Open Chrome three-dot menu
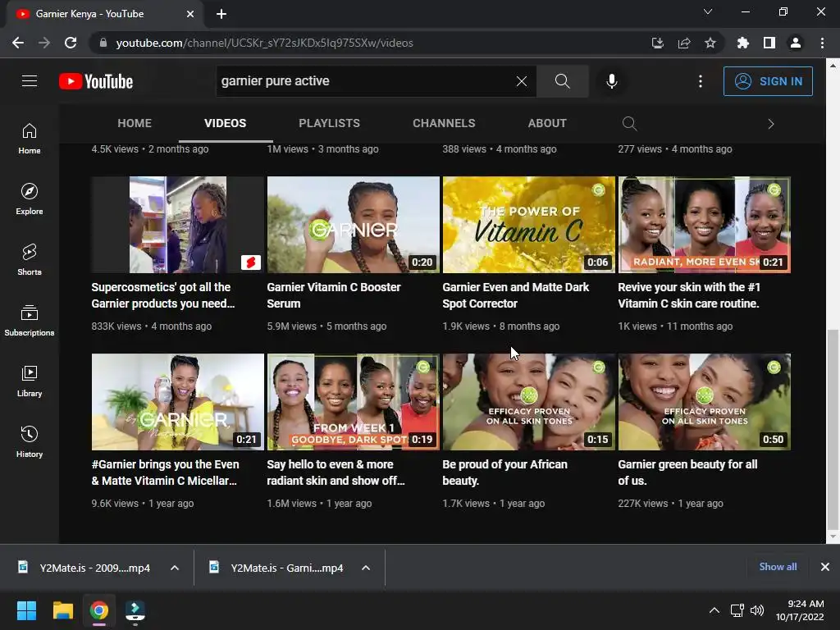Screen dimensions: 840x630 click(822, 43)
